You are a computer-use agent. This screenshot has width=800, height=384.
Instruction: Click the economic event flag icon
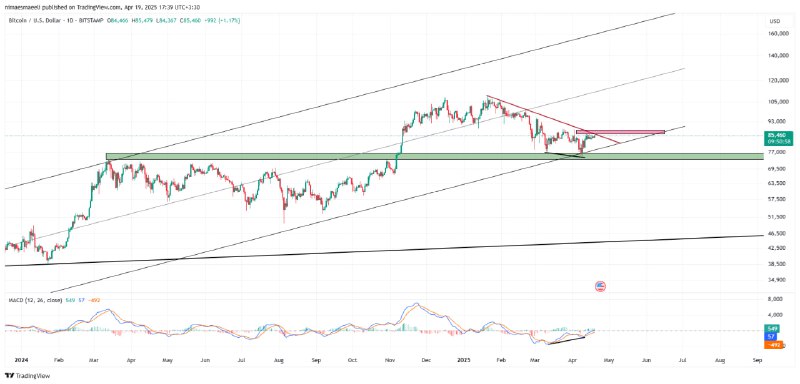(600, 287)
